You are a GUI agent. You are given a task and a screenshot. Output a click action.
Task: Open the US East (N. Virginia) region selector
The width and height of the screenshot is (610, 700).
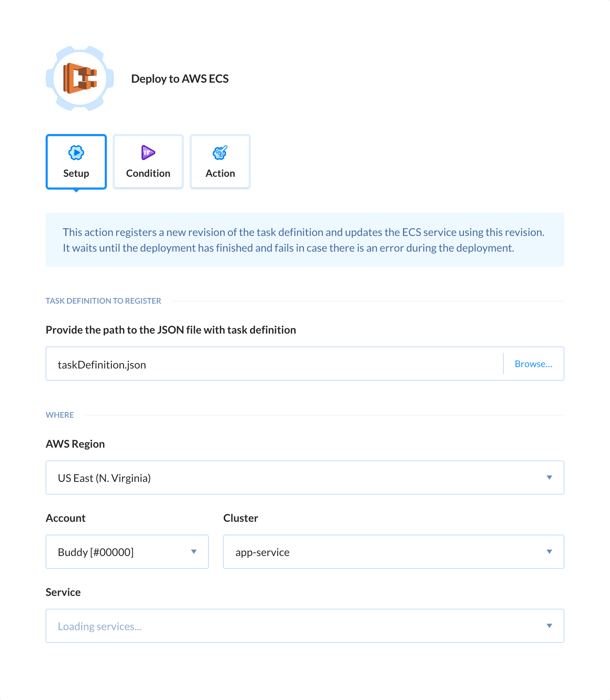[x=305, y=477]
